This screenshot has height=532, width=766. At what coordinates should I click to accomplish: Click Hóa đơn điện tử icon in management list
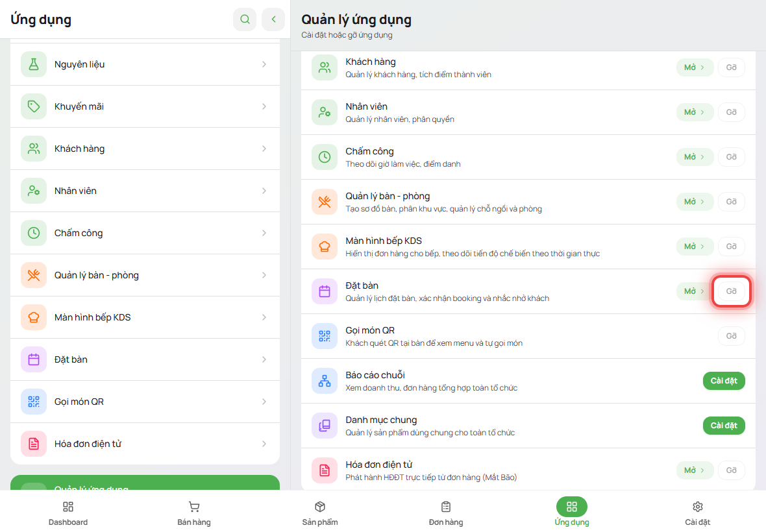click(x=325, y=470)
